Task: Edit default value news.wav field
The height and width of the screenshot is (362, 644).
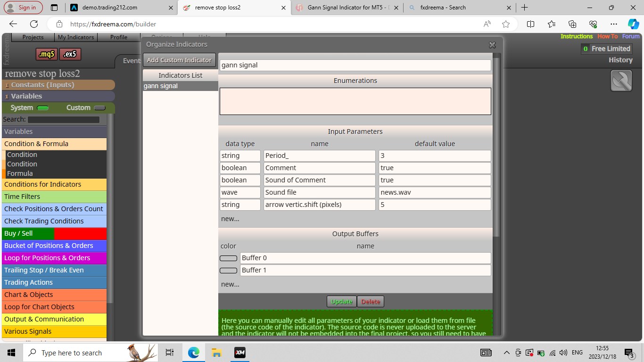Action: click(435, 192)
